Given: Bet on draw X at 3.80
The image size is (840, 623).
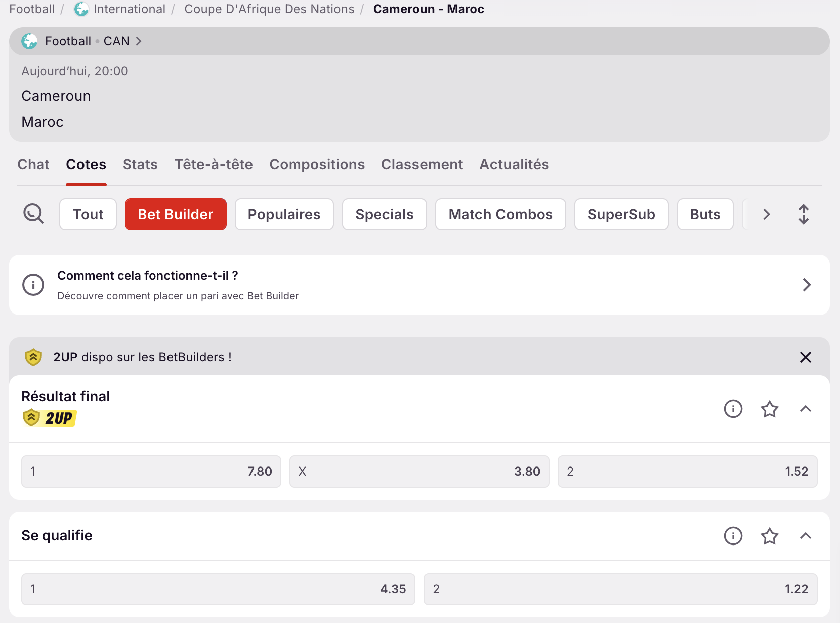Looking at the screenshot, I should [x=419, y=472].
